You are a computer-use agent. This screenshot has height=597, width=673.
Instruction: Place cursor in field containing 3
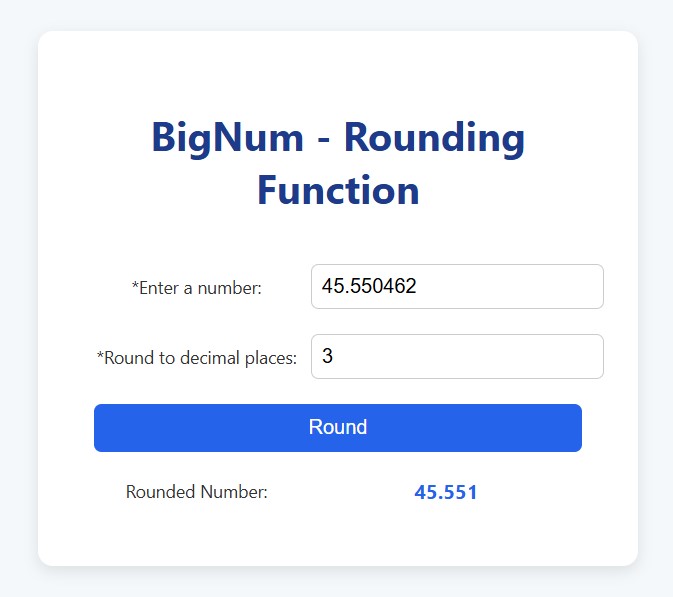[328, 357]
